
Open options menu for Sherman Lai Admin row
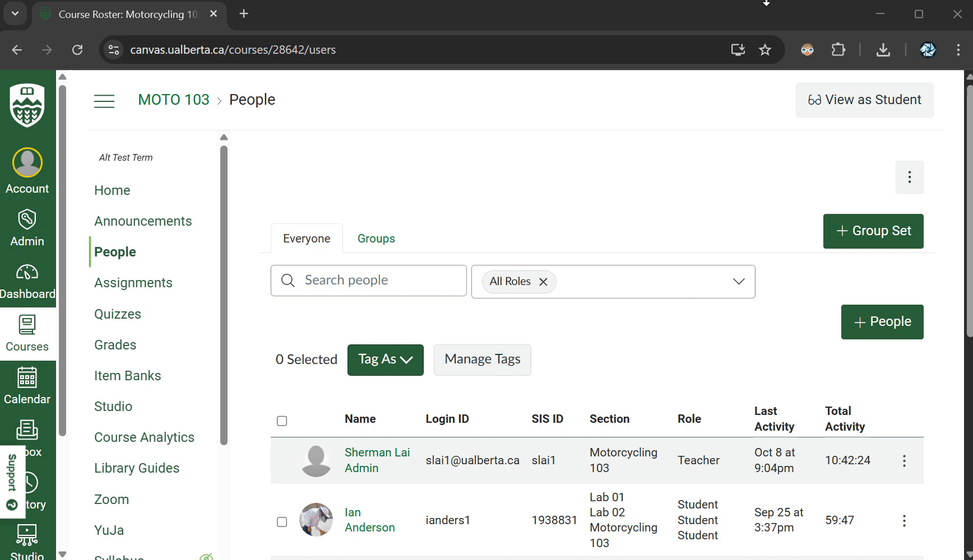coord(903,461)
